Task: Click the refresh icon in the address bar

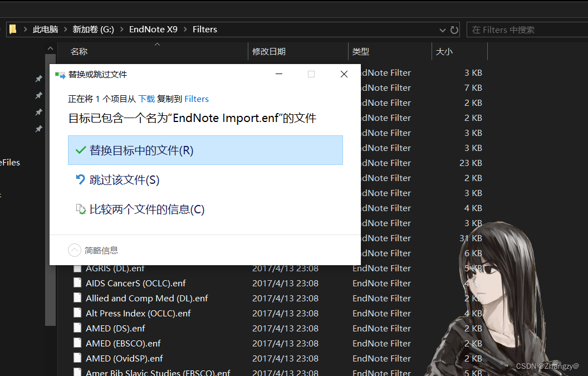Action: 454,30
